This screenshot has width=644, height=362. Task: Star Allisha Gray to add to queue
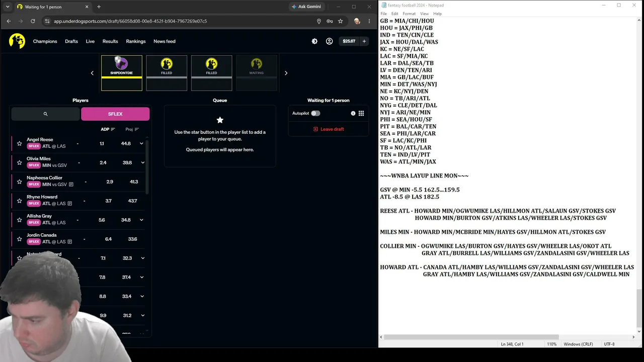click(20, 220)
